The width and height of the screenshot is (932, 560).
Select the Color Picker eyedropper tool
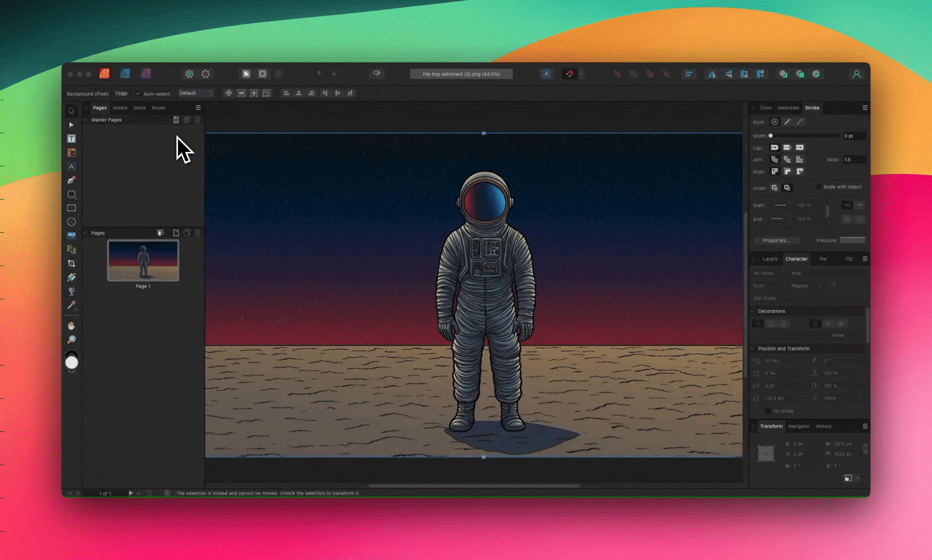pyautogui.click(x=72, y=305)
